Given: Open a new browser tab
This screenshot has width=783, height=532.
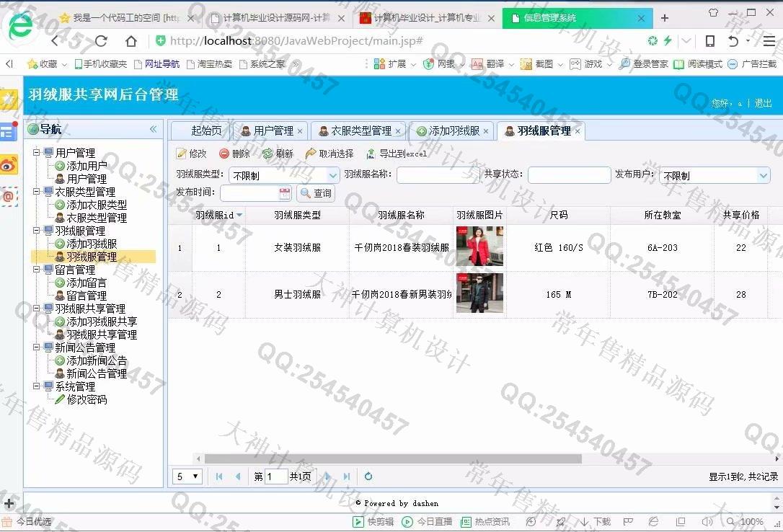Looking at the screenshot, I should [x=665, y=18].
